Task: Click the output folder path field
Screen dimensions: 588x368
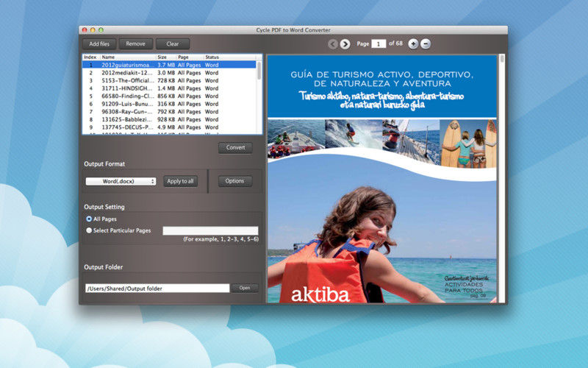Action: (157, 289)
